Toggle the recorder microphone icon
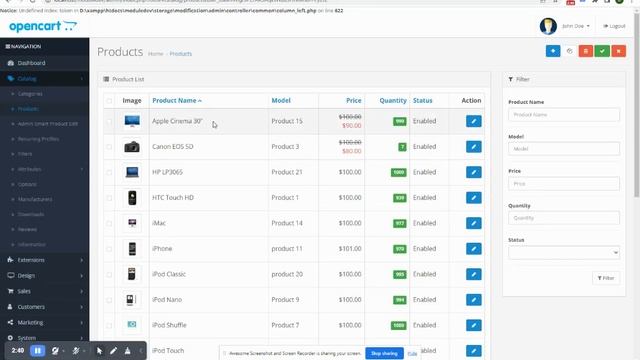This screenshot has width=640, height=360. [76, 351]
